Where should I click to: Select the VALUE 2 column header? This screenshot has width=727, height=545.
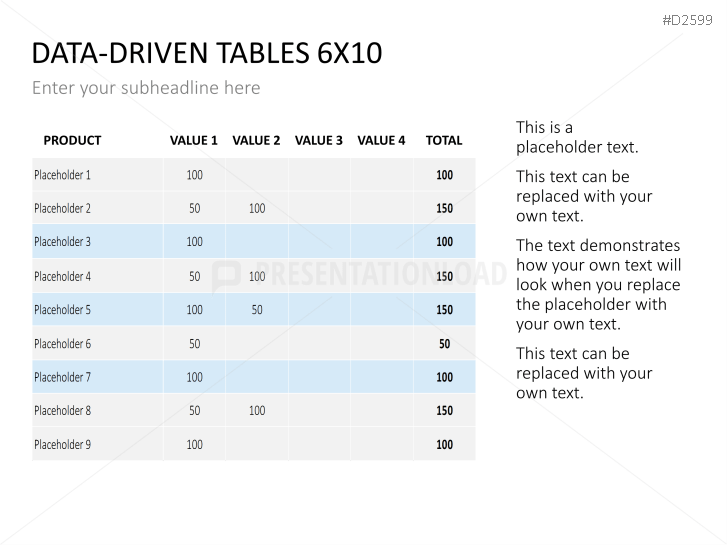click(256, 141)
